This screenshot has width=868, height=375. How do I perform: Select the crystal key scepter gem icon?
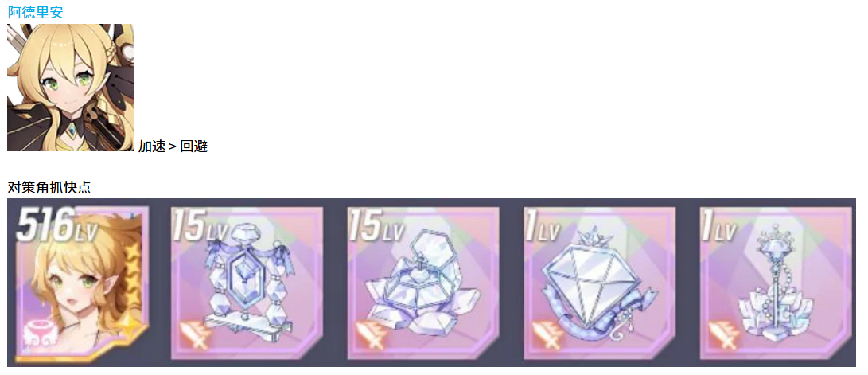click(x=776, y=283)
